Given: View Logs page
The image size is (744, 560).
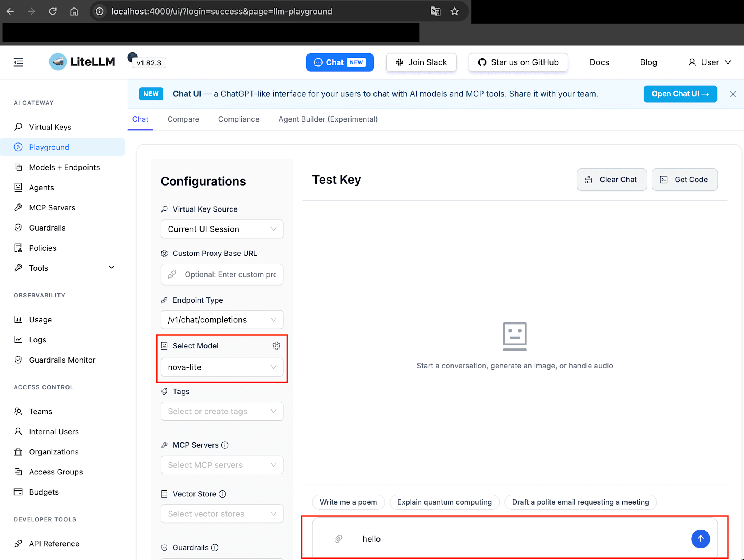Looking at the screenshot, I should coord(62,339).
